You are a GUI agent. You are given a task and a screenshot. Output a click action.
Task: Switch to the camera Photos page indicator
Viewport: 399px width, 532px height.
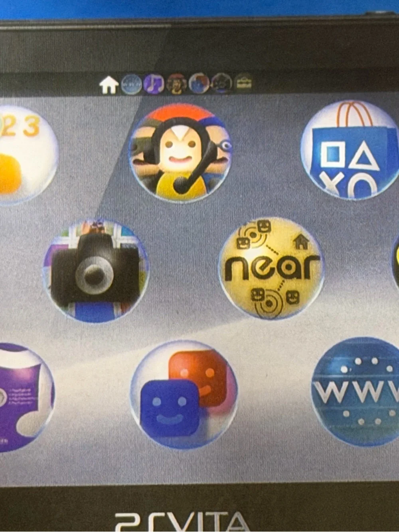click(x=221, y=83)
